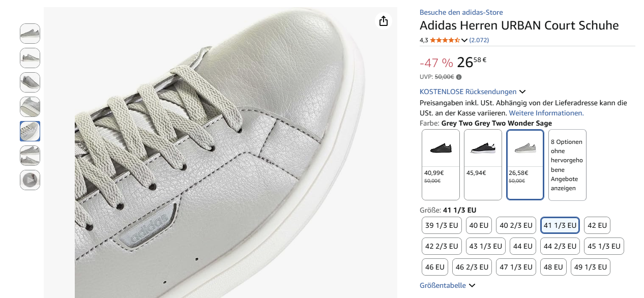Viewport: 644px width, 298px height.
Task: Select the first side-view shoe thumbnail
Action: [30, 34]
